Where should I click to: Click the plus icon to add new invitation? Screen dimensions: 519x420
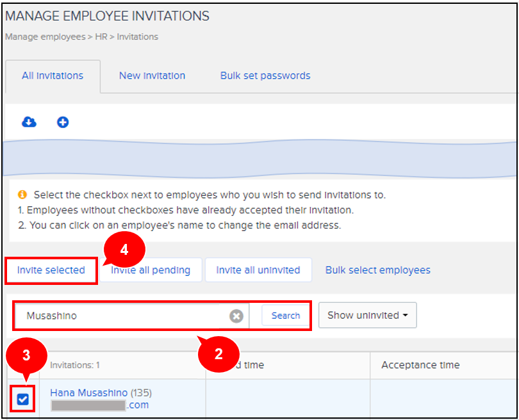click(x=62, y=122)
